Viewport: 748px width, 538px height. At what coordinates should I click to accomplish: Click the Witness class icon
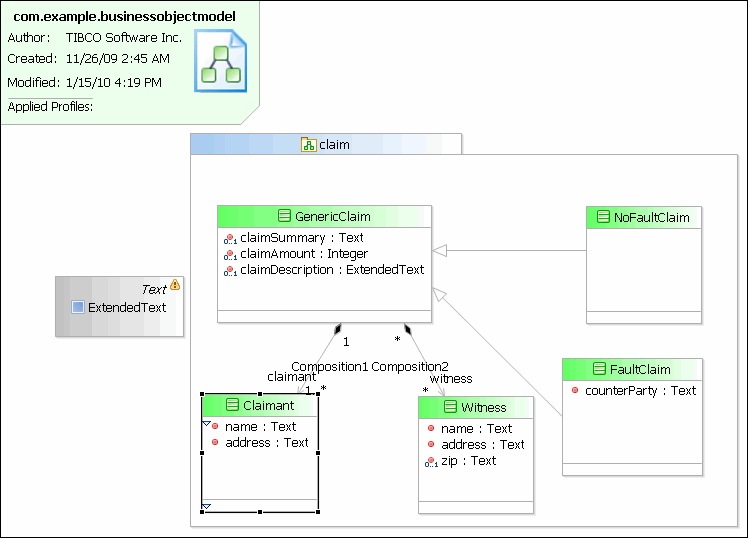pos(450,407)
